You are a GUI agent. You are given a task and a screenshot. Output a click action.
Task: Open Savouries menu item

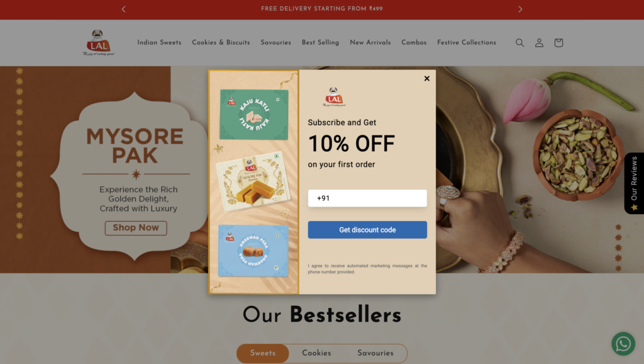click(275, 43)
